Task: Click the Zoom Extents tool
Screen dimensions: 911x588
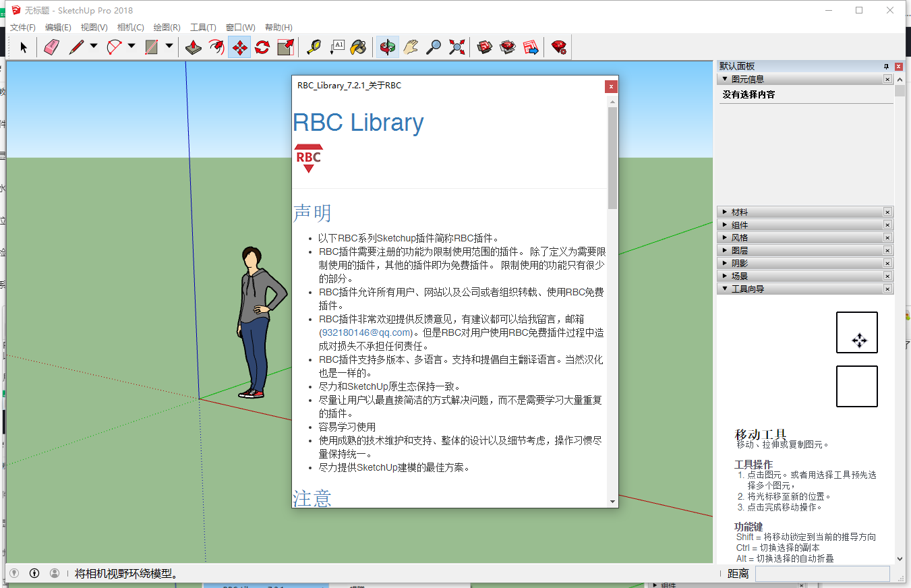Action: point(457,47)
